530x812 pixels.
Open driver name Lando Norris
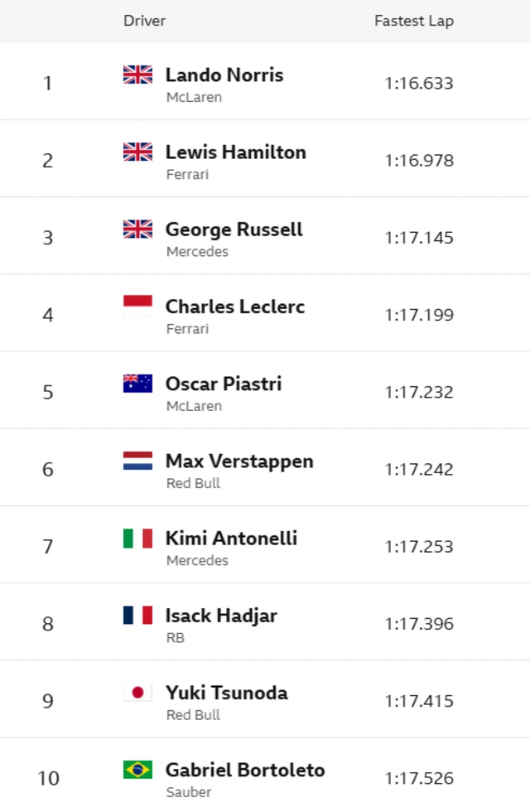coord(224,75)
